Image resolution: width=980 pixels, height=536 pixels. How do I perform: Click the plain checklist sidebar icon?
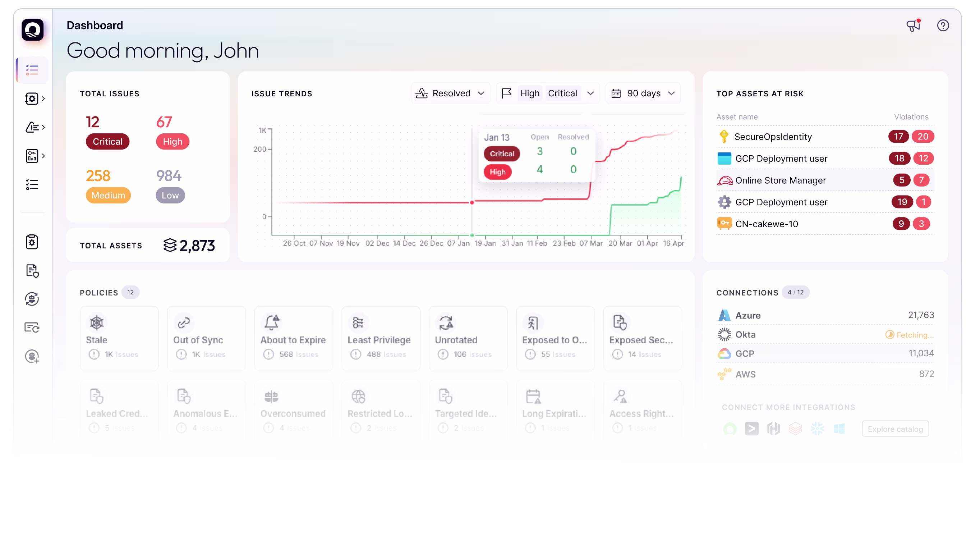[x=32, y=185]
